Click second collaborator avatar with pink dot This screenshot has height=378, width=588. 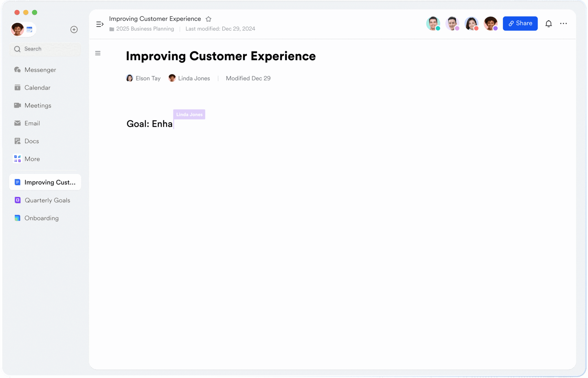tap(452, 24)
